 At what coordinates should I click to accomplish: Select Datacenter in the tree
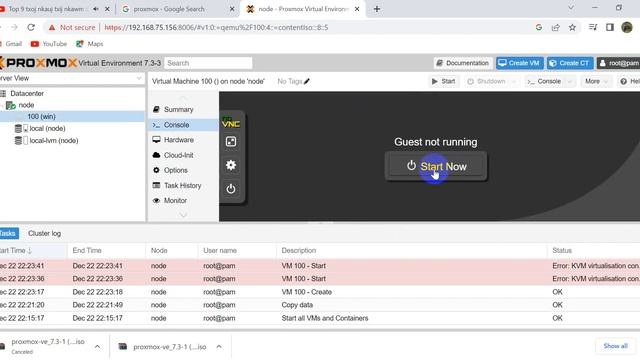point(27,93)
